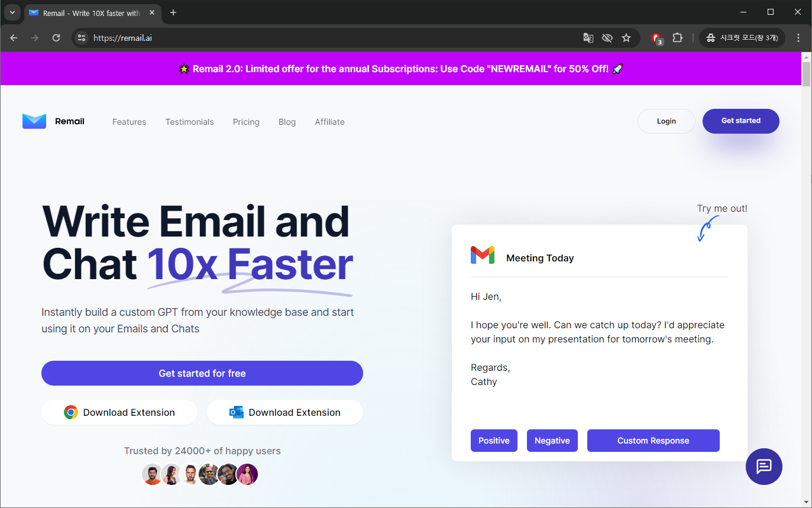Download the Outlook extension
812x508 pixels.
point(285,412)
